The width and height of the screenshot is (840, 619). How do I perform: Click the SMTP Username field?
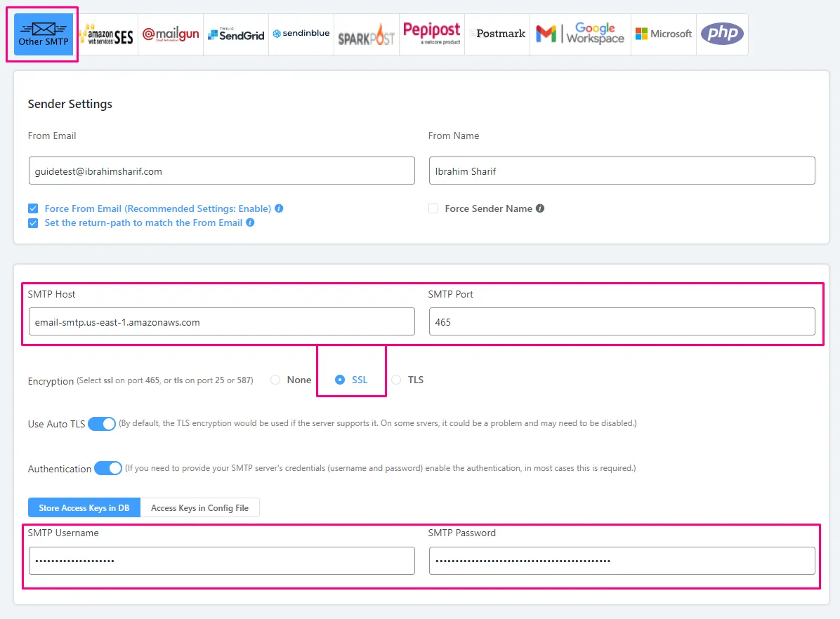coord(222,561)
